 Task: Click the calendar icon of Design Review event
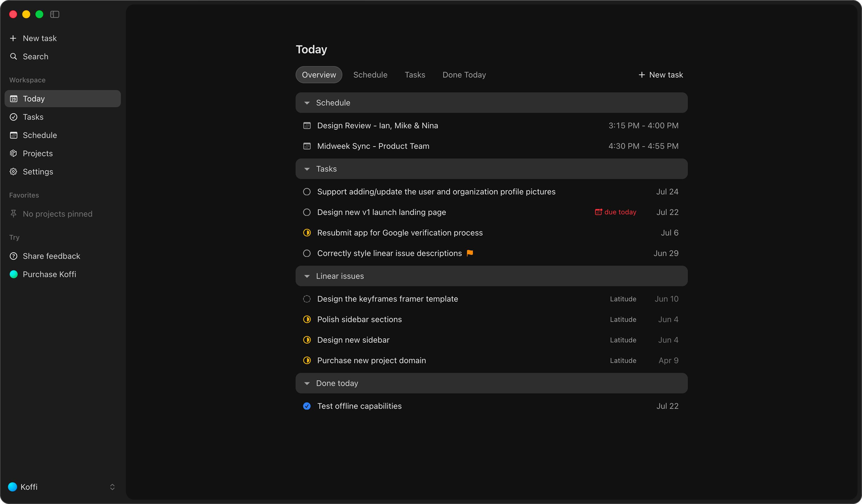[307, 125]
